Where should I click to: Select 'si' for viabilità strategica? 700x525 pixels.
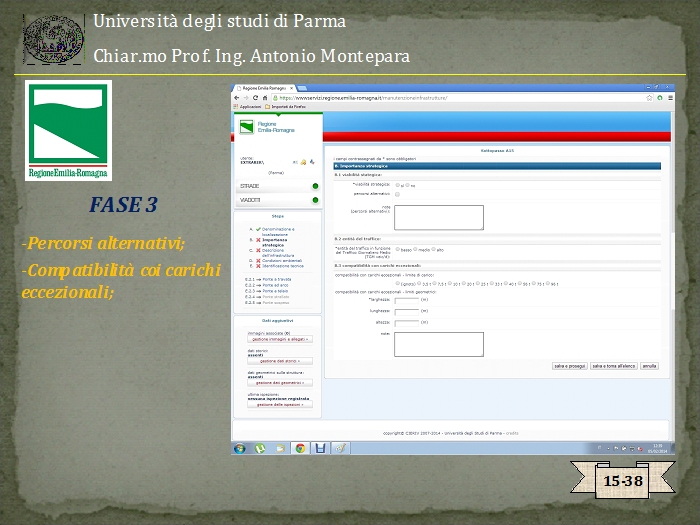coord(398,185)
